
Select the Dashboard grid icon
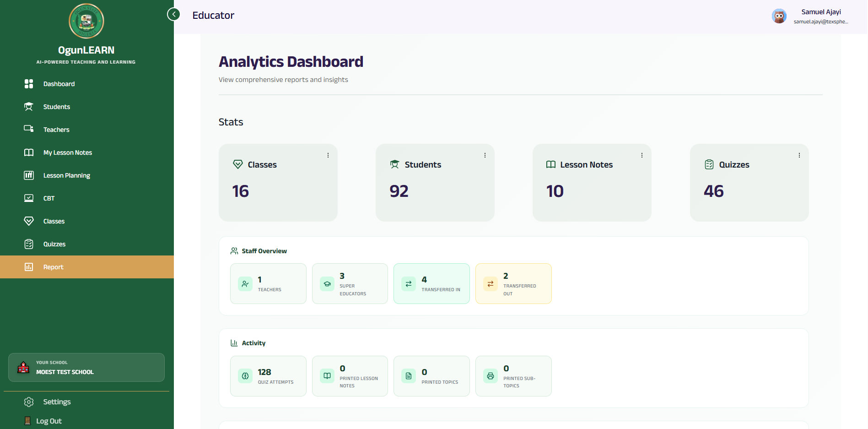click(29, 84)
